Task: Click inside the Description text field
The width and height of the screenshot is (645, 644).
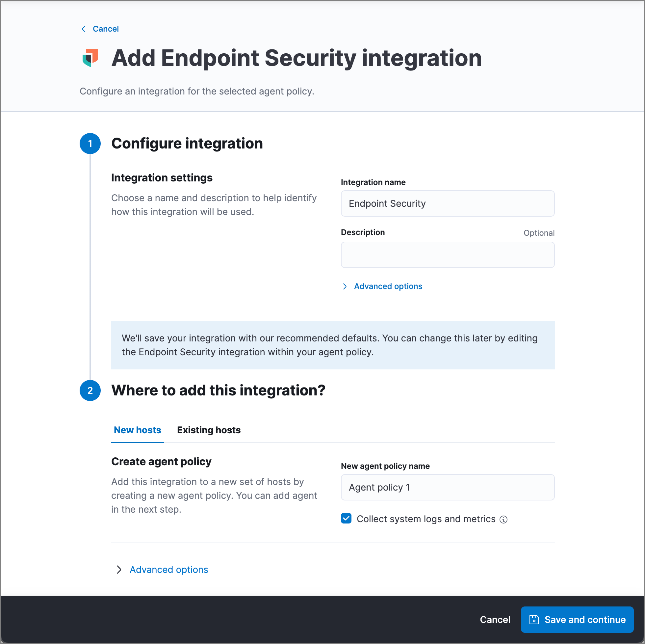Action: (447, 255)
